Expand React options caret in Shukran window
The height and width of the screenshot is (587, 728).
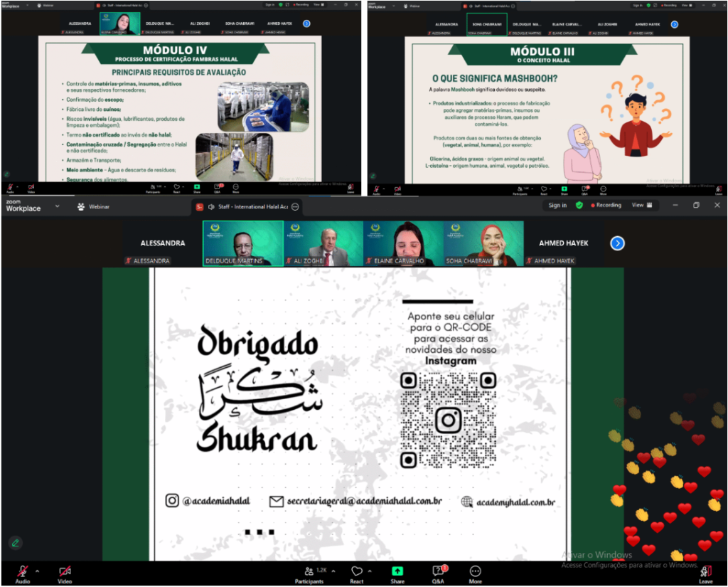click(370, 571)
